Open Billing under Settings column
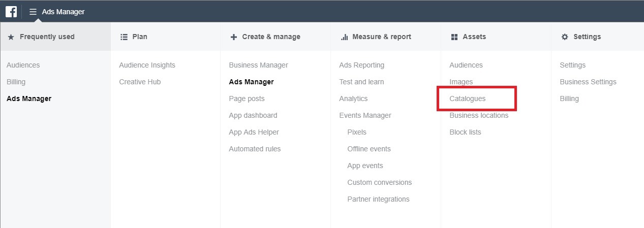This screenshot has width=644, height=228. tap(569, 99)
